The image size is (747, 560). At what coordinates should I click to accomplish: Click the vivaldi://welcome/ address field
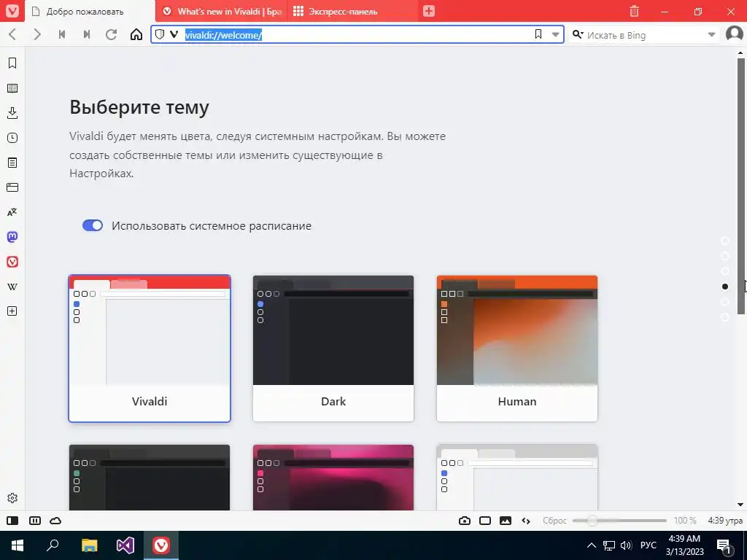[357, 34]
